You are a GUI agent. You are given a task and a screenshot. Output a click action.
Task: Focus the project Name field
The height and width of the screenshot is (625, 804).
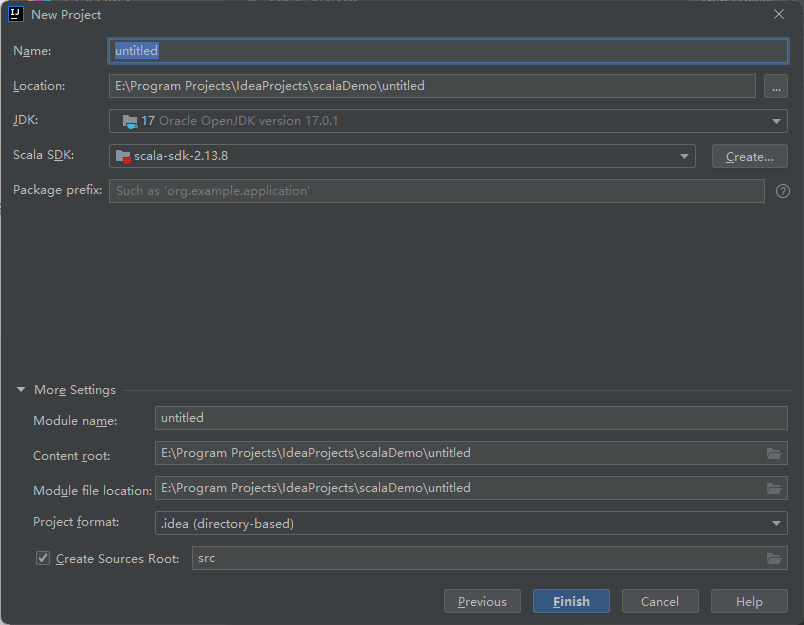tap(448, 51)
